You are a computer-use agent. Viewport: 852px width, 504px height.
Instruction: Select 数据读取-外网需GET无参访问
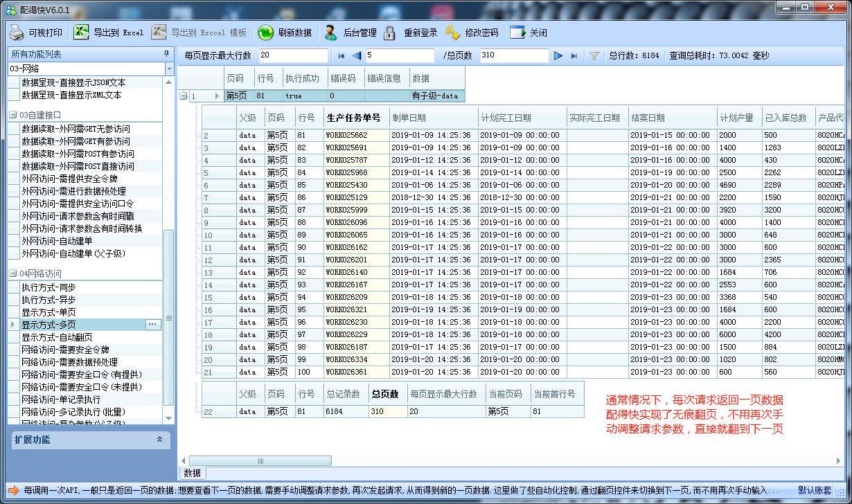click(76, 129)
